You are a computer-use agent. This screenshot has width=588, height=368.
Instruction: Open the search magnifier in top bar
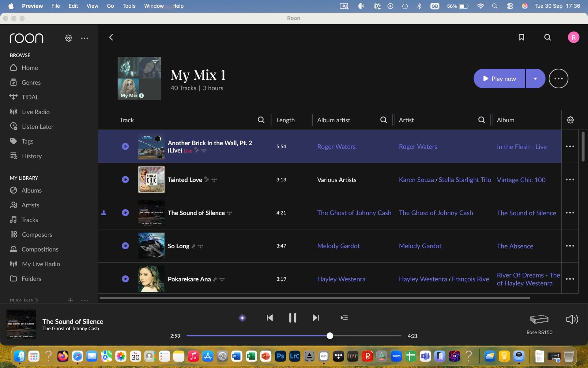point(547,37)
